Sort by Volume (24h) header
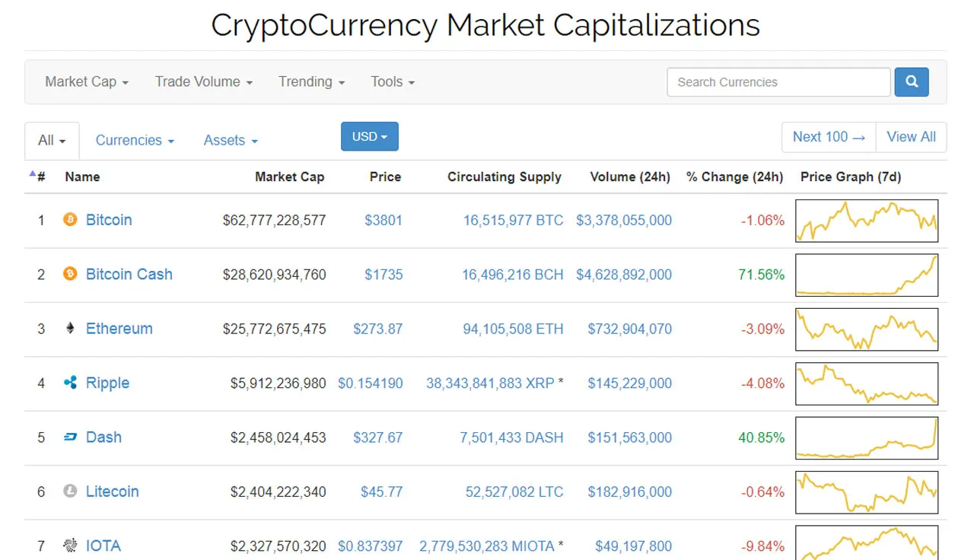Image resolution: width=974 pixels, height=560 pixels. pyautogui.click(x=630, y=177)
